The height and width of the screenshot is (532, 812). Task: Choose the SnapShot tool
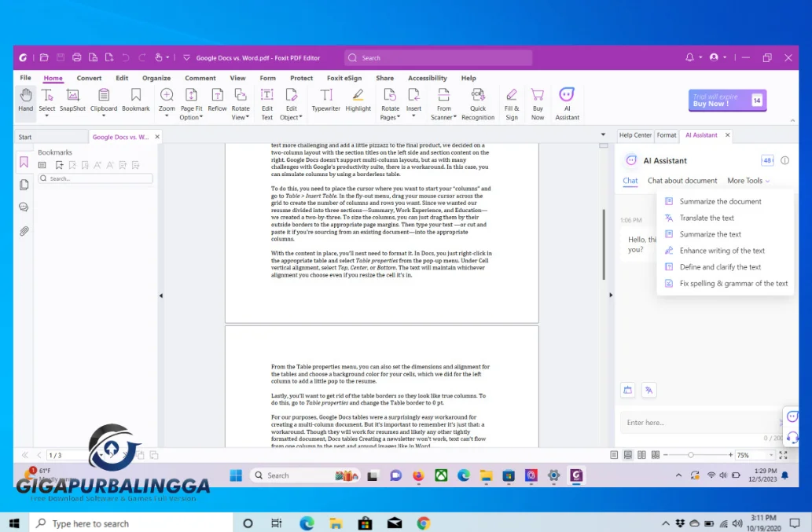72,100
